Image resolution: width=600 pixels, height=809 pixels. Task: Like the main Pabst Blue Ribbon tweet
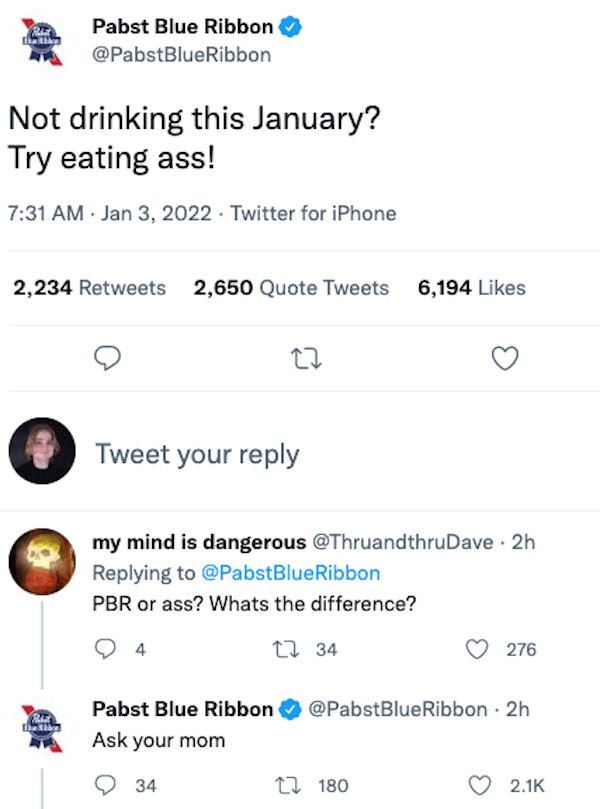click(507, 357)
